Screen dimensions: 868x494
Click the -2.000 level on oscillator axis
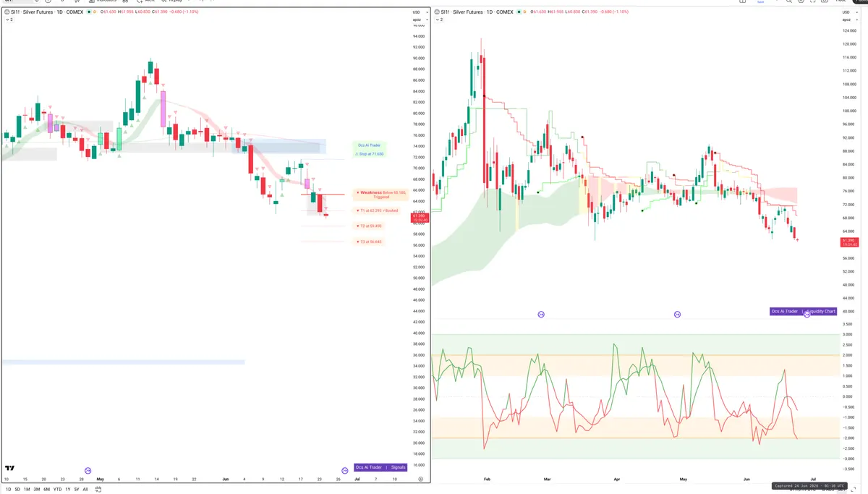847,438
